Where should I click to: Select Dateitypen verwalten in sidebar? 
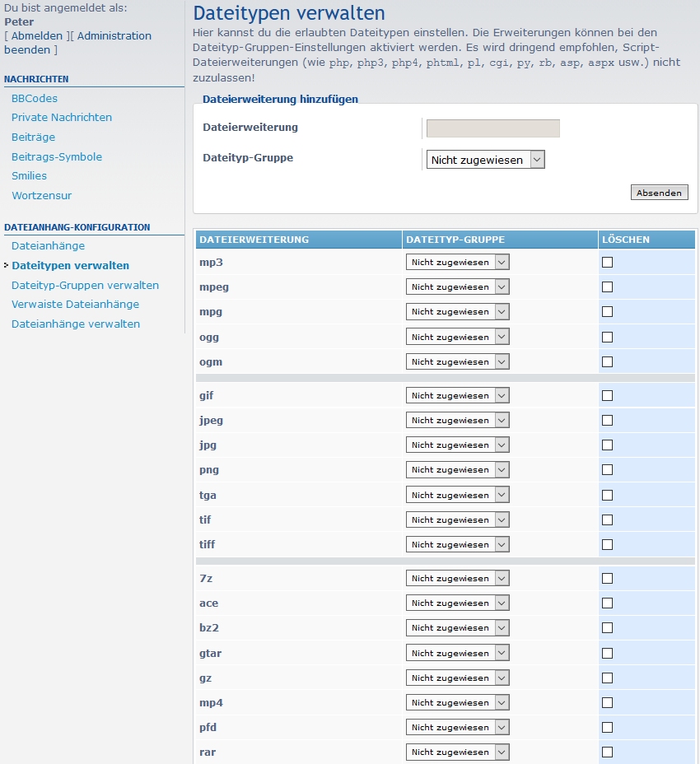point(71,266)
